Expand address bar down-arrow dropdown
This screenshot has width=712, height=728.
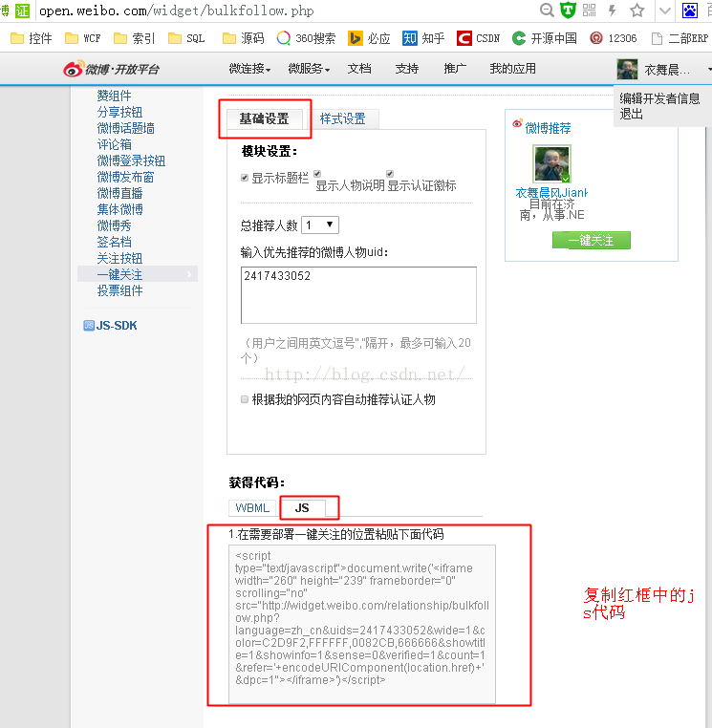[664, 11]
